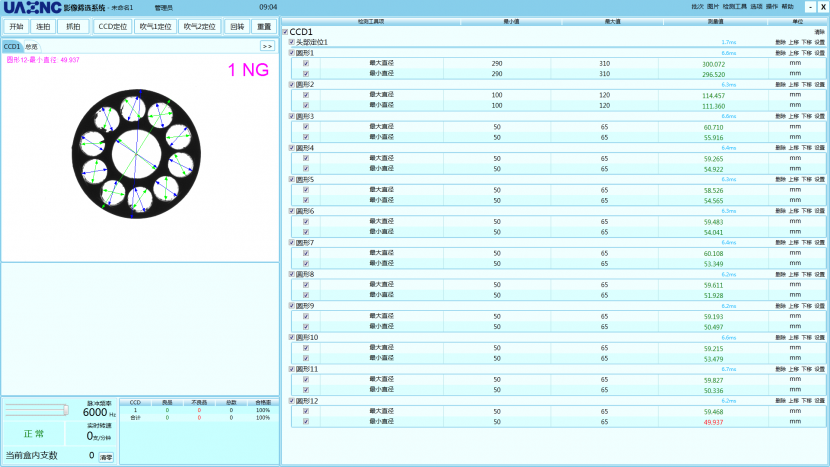Click 上移 for 圆形10

click(x=793, y=338)
